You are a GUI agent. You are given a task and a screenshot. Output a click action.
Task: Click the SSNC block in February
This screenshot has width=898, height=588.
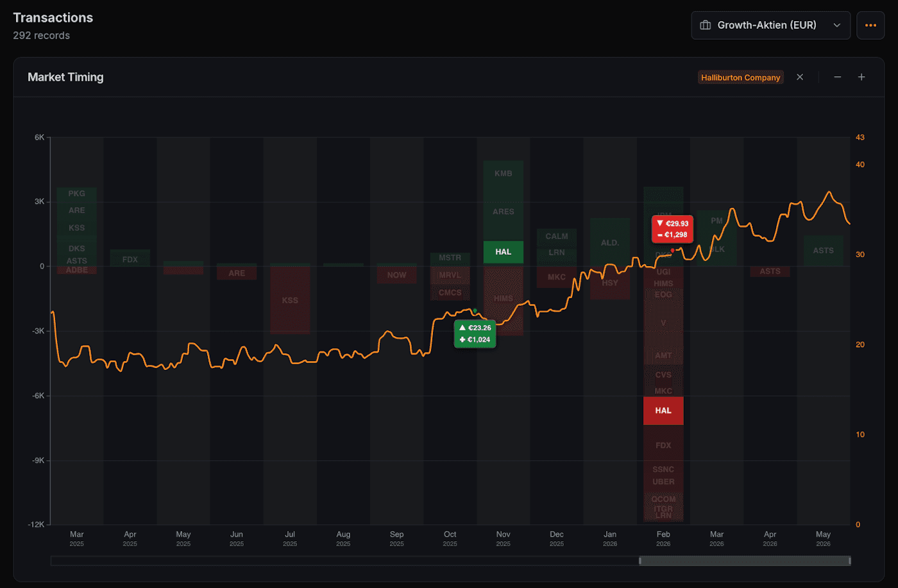pos(663,469)
